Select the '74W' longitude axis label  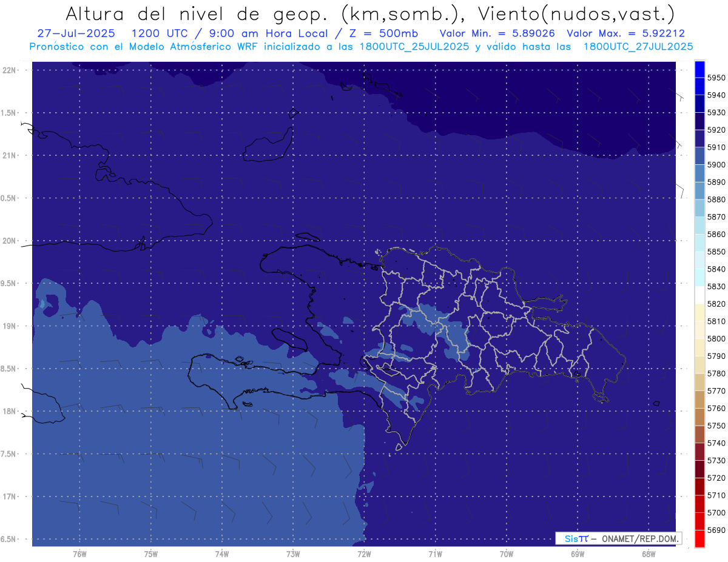coord(222,554)
